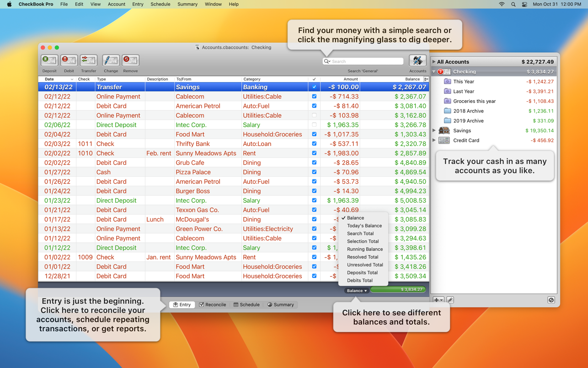Click the search magnifying glass icon

pyautogui.click(x=327, y=61)
